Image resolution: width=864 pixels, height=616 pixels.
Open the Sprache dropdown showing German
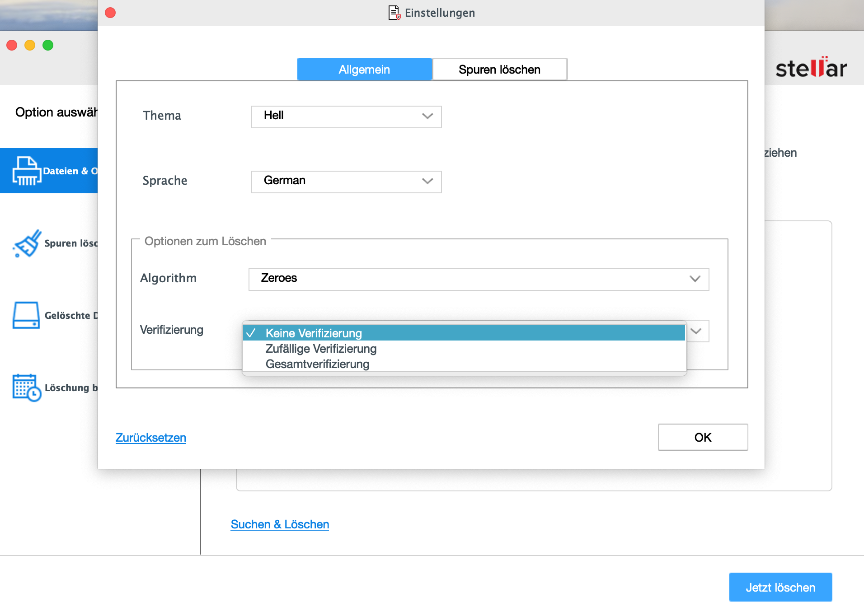(x=346, y=182)
